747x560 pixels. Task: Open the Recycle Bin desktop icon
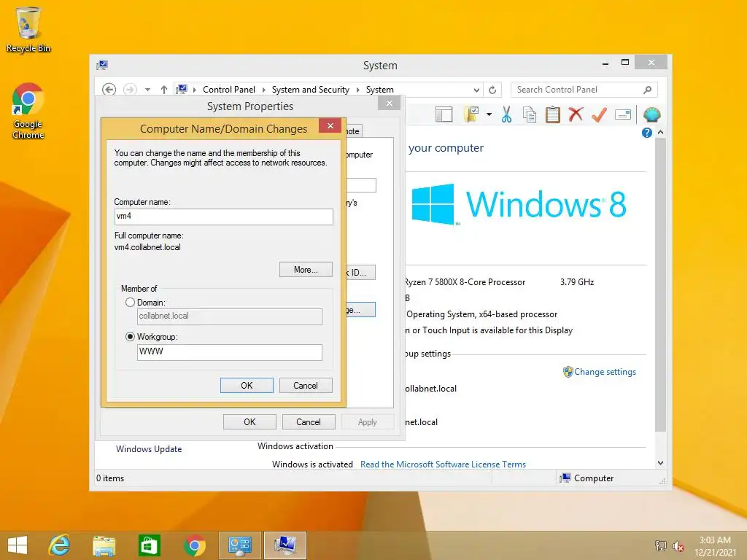(x=28, y=29)
